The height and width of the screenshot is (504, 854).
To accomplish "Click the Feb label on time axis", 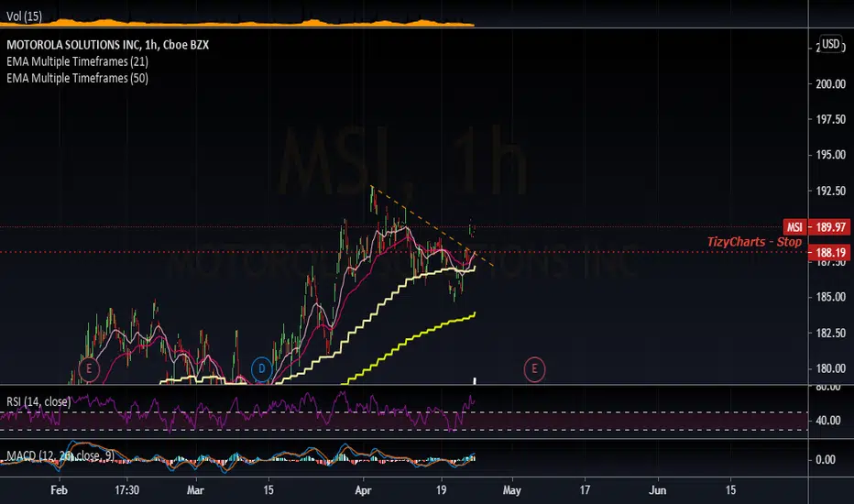I will (x=59, y=490).
